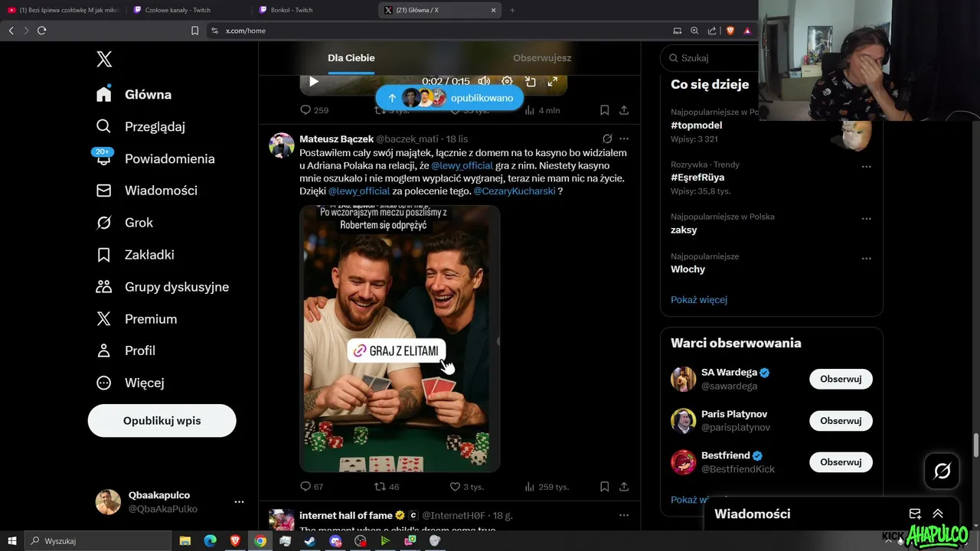The height and width of the screenshot is (551, 980).
Task: Open @CezaryKucharski mention link
Action: point(514,191)
